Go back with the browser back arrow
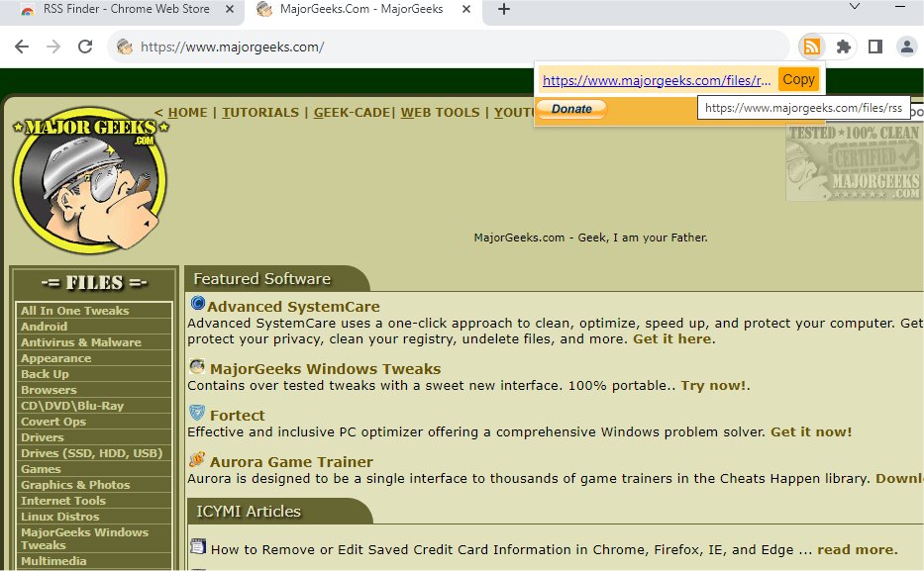 click(21, 47)
